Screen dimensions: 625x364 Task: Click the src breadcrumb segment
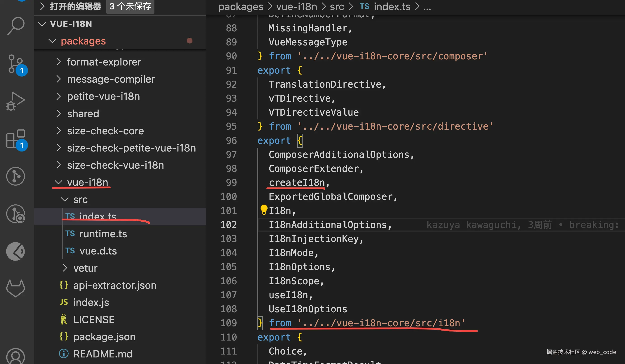click(337, 7)
